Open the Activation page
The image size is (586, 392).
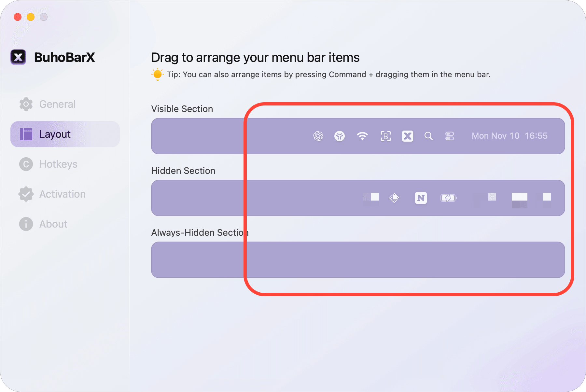click(x=62, y=194)
